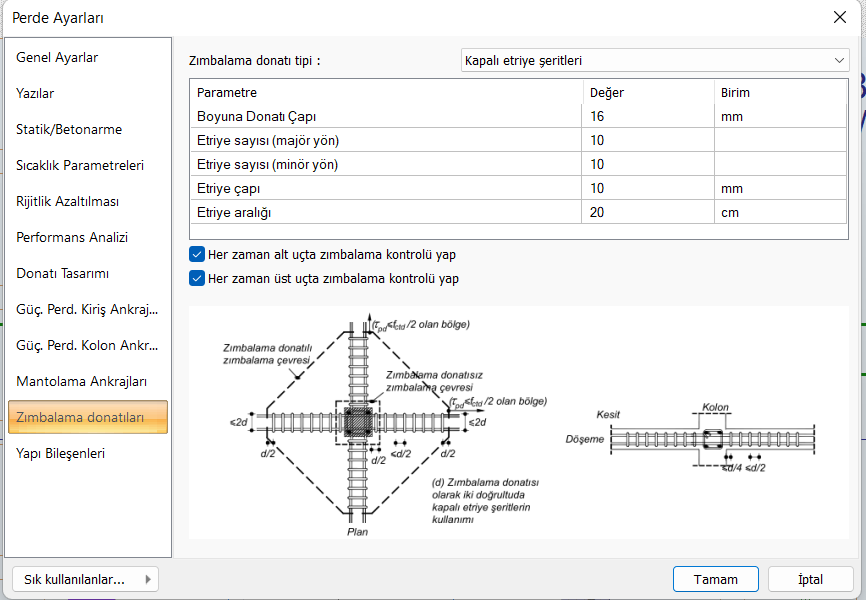Screen dimensions: 866x600
Task: Close the Perde Ayarları dialog
Action: [837, 17]
